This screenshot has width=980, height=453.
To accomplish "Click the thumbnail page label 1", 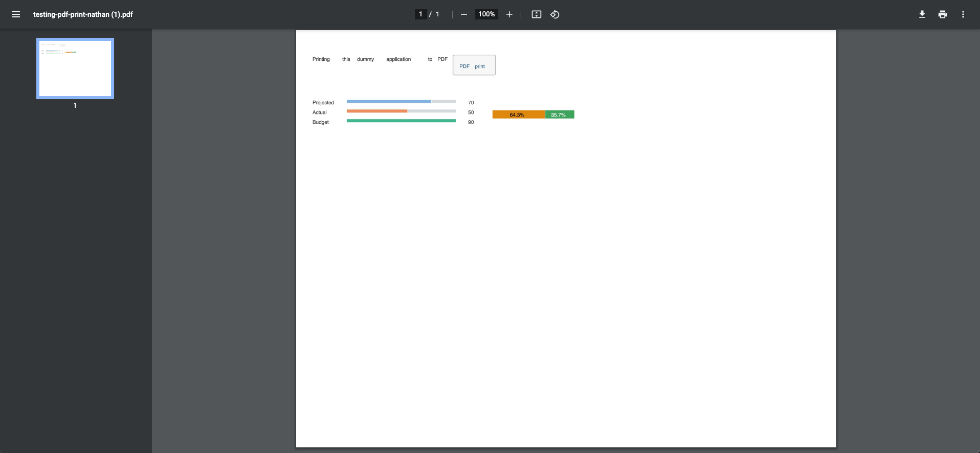I will (75, 105).
